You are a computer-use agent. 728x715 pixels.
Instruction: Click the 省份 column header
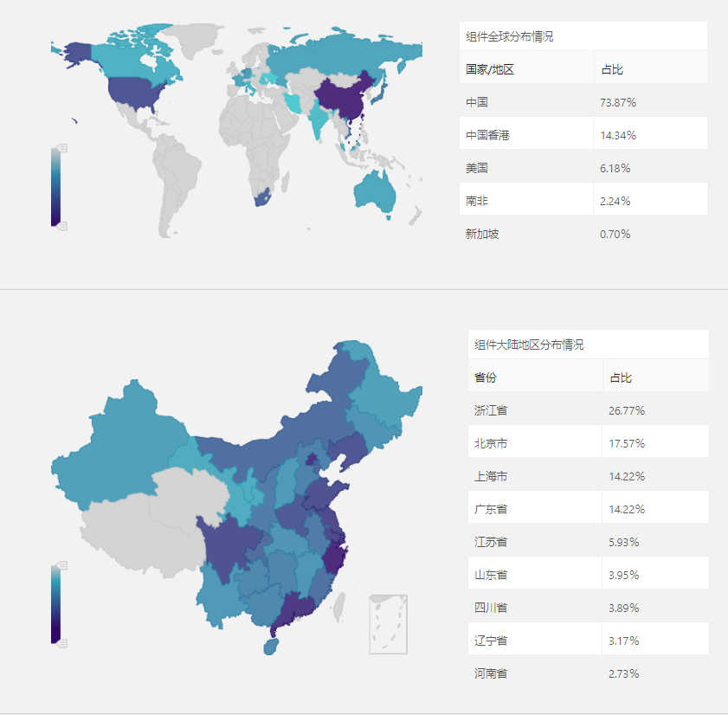[x=485, y=378]
